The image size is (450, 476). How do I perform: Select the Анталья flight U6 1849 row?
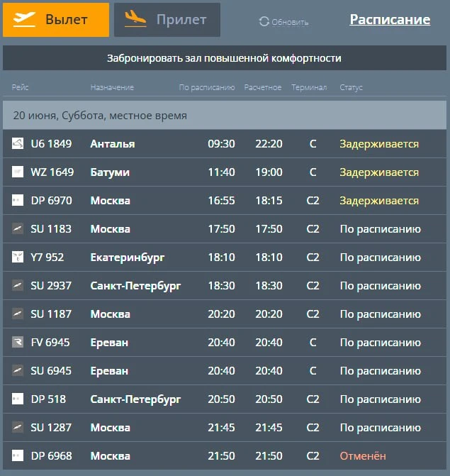[x=225, y=143]
